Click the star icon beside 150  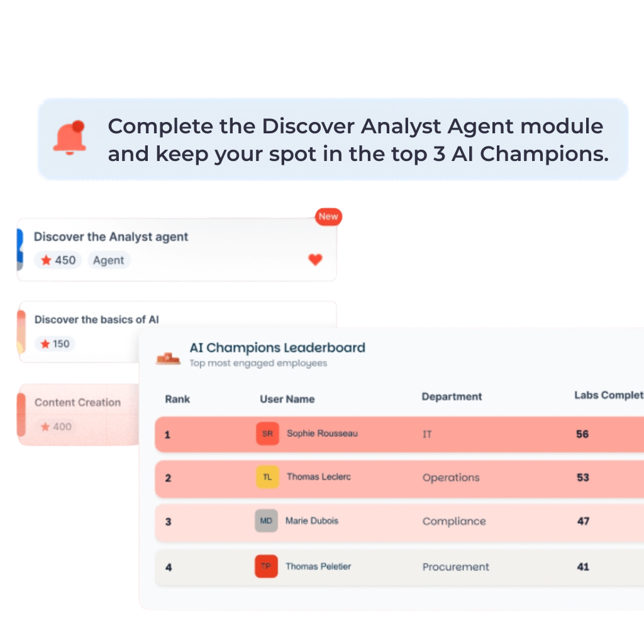point(45,344)
